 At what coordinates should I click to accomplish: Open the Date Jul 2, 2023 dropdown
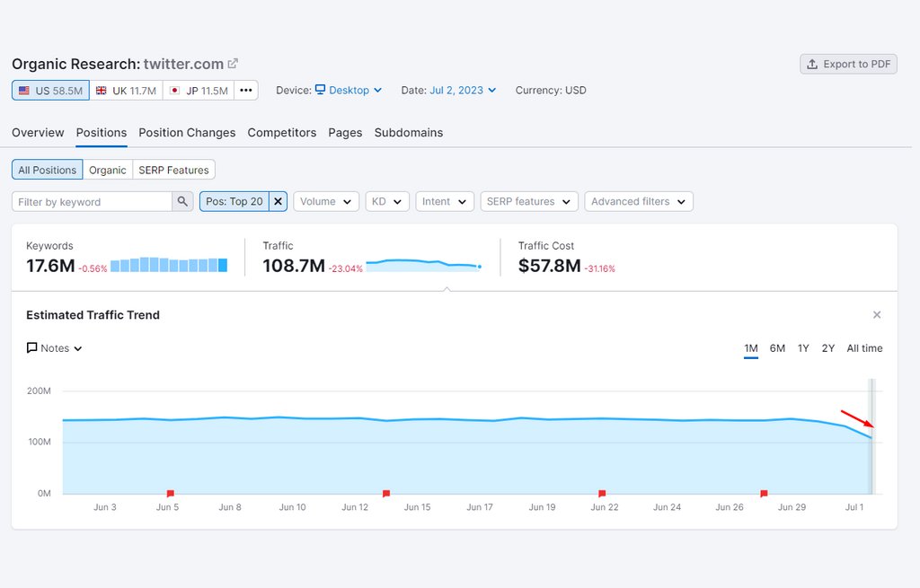(x=463, y=91)
